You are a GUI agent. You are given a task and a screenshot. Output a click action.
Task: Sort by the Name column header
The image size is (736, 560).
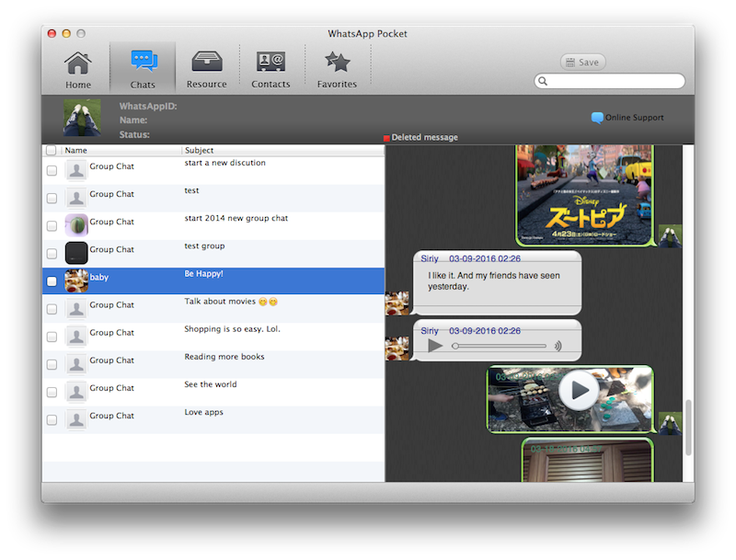(121, 150)
